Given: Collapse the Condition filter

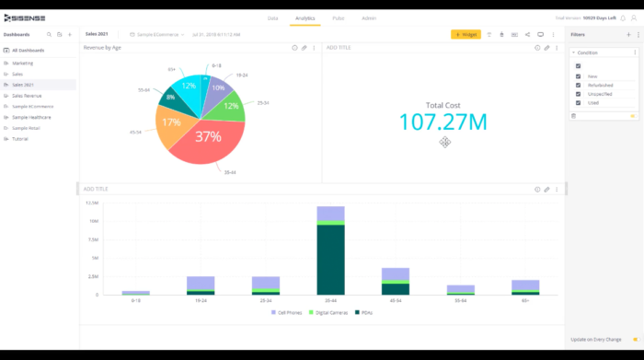Looking at the screenshot, I should click(x=573, y=52).
